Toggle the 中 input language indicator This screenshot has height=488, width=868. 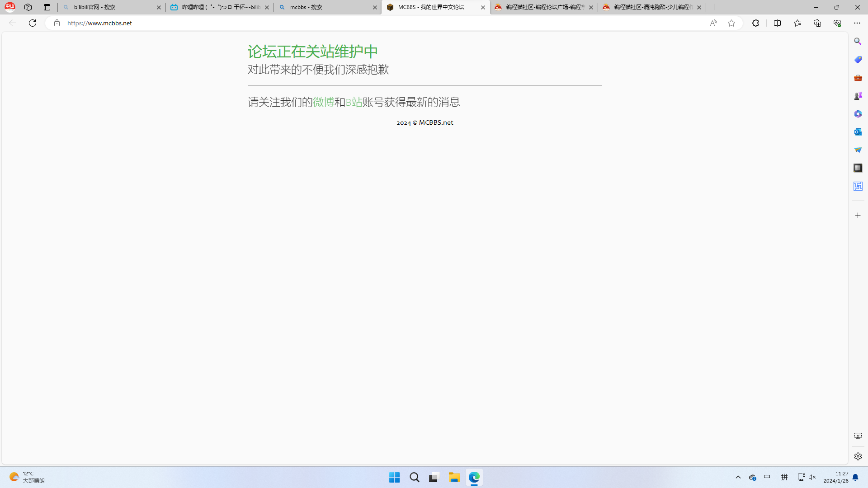pos(767,477)
